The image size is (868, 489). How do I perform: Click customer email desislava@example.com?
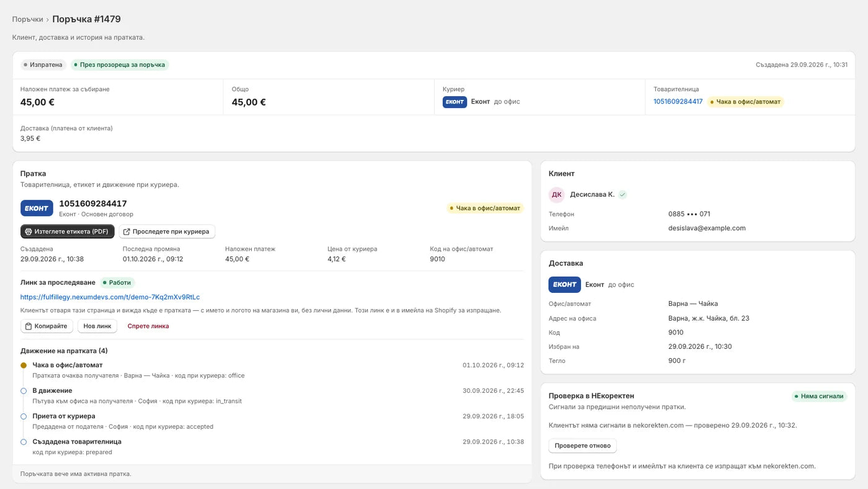click(707, 228)
